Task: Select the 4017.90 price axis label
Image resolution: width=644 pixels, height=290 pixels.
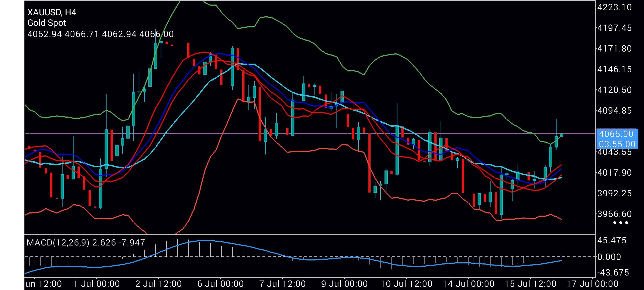Action: click(614, 173)
